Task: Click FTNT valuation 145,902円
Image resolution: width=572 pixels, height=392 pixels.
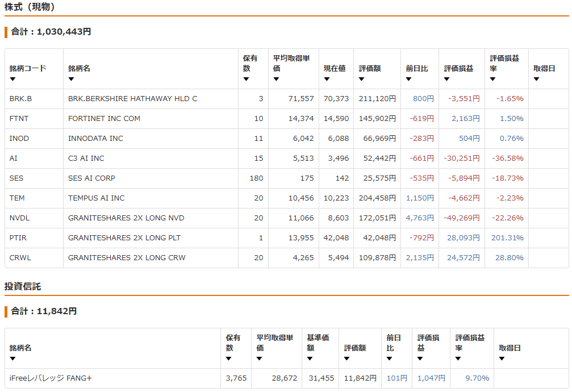Action: pos(377,119)
